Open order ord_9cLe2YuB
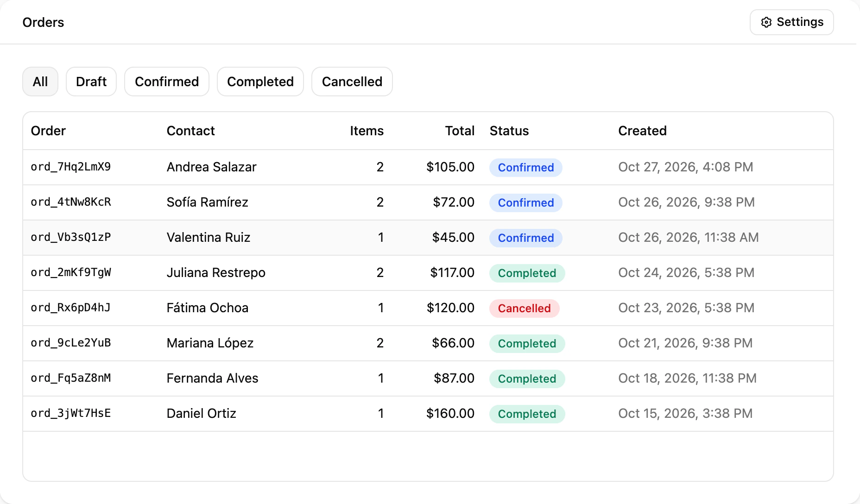The height and width of the screenshot is (504, 860). tap(71, 343)
